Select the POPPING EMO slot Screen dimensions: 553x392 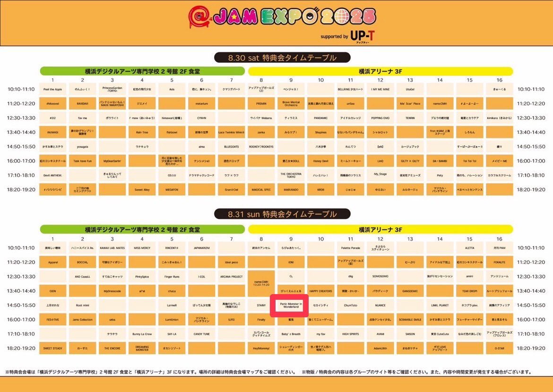coord(380,118)
